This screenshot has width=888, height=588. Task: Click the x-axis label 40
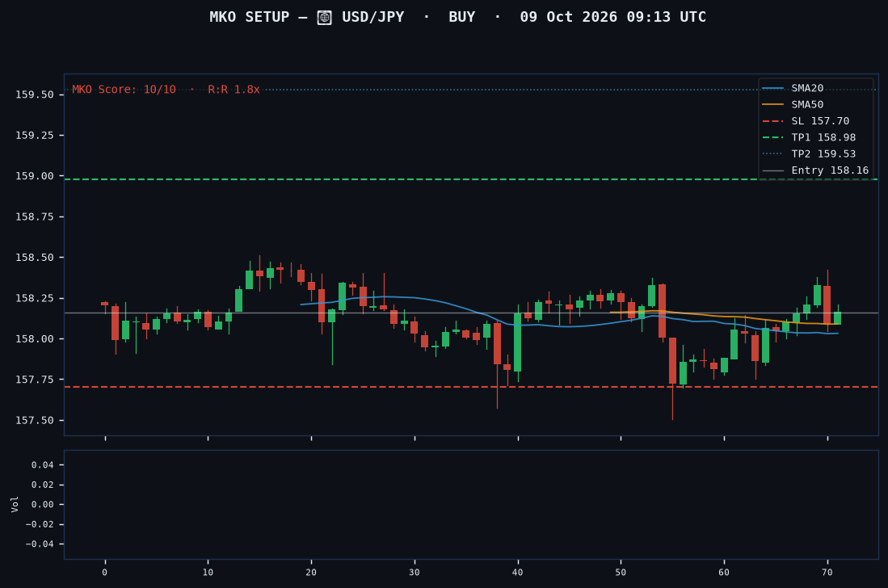point(518,572)
